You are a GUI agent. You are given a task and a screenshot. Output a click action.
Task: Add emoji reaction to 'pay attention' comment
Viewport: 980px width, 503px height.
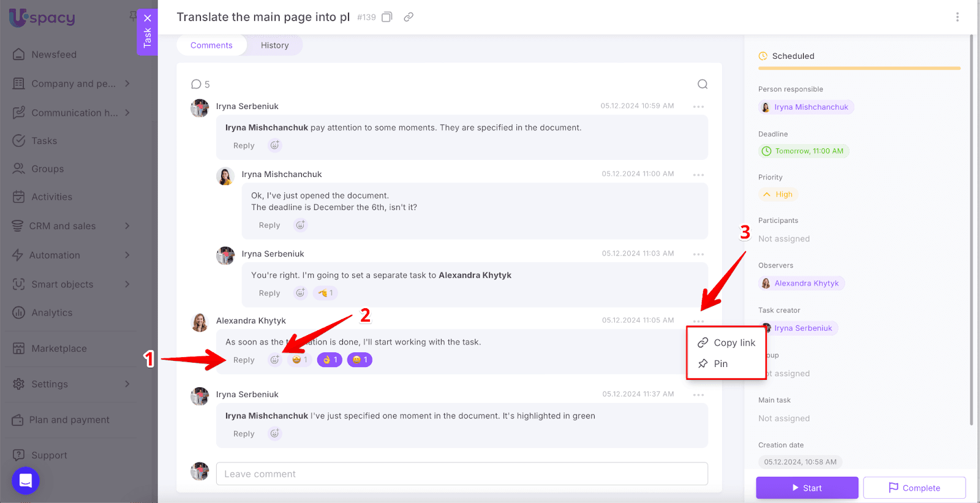tap(275, 145)
